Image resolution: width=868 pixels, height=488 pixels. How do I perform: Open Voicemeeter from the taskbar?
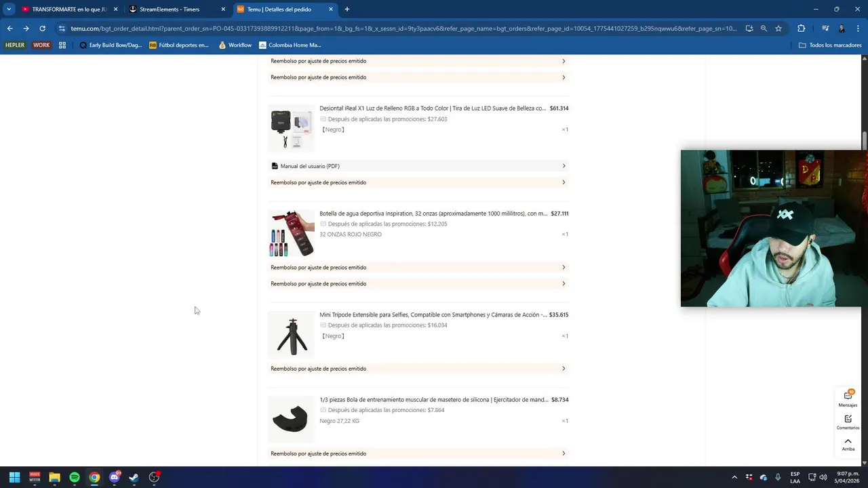pos(35,477)
